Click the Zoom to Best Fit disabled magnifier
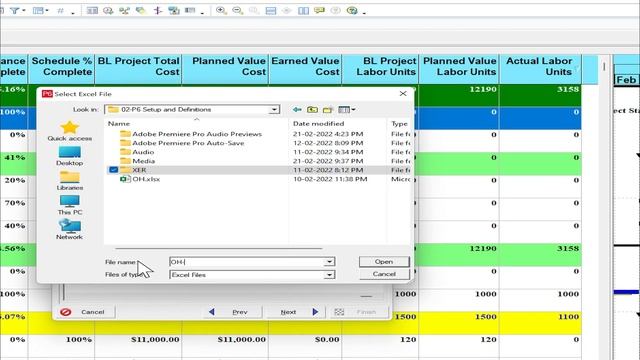 254,11
